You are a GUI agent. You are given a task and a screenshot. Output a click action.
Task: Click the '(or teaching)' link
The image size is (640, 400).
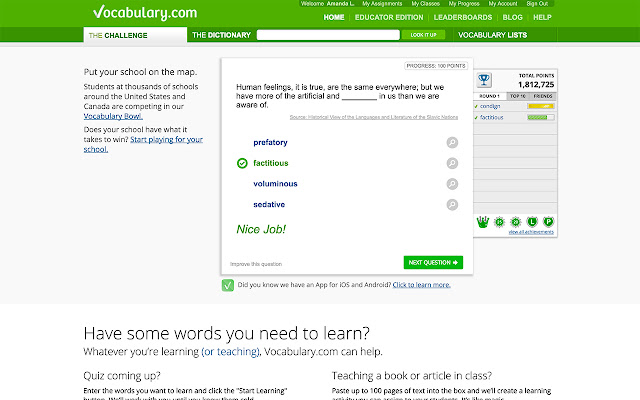(231, 351)
